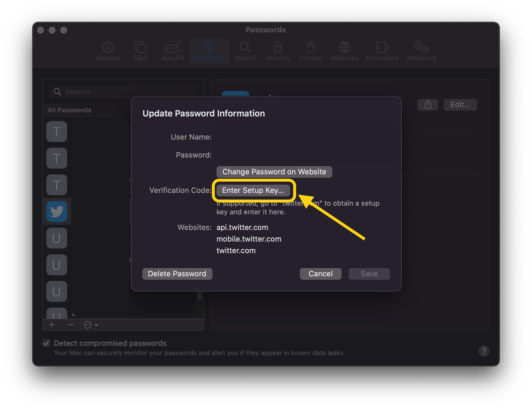Click Change Password on Website

[274, 171]
